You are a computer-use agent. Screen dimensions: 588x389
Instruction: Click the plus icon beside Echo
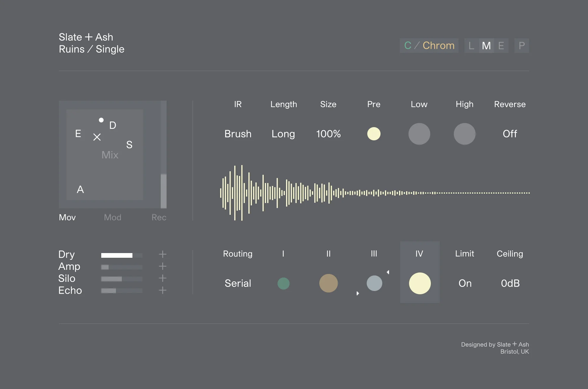point(162,290)
